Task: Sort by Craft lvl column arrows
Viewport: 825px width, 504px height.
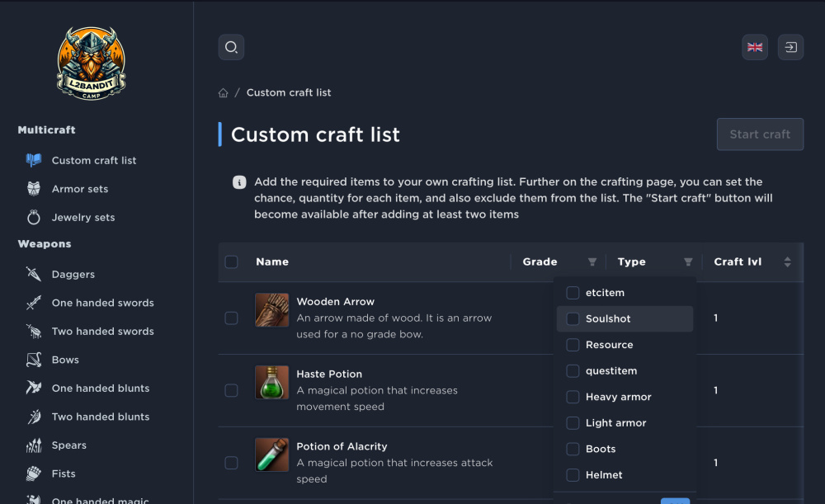Action: [787, 262]
